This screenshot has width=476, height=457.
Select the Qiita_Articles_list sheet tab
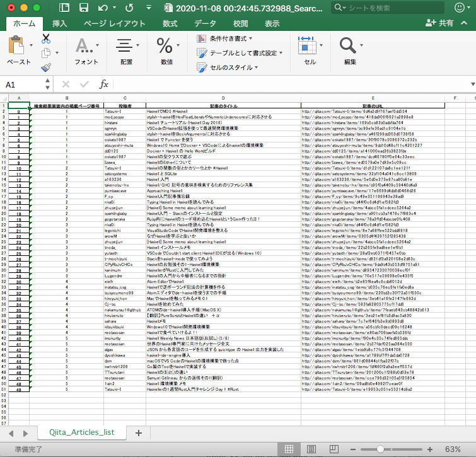(82, 432)
